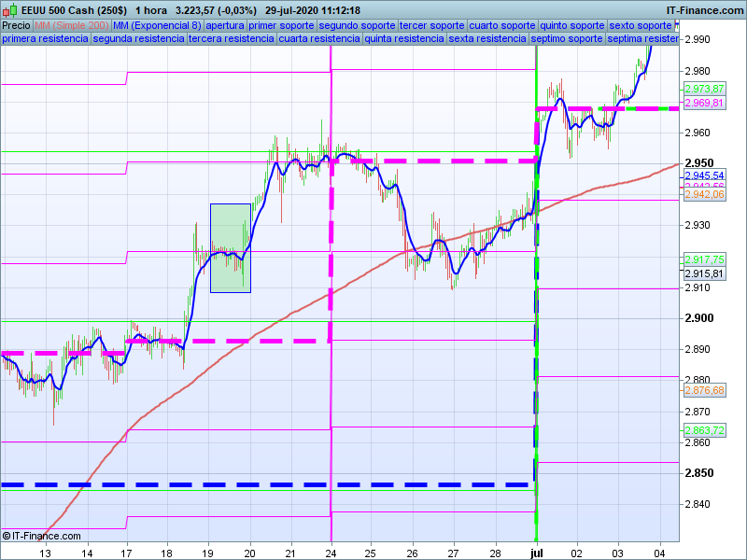
Task: Select the apertura indicator label
Action: [227, 25]
